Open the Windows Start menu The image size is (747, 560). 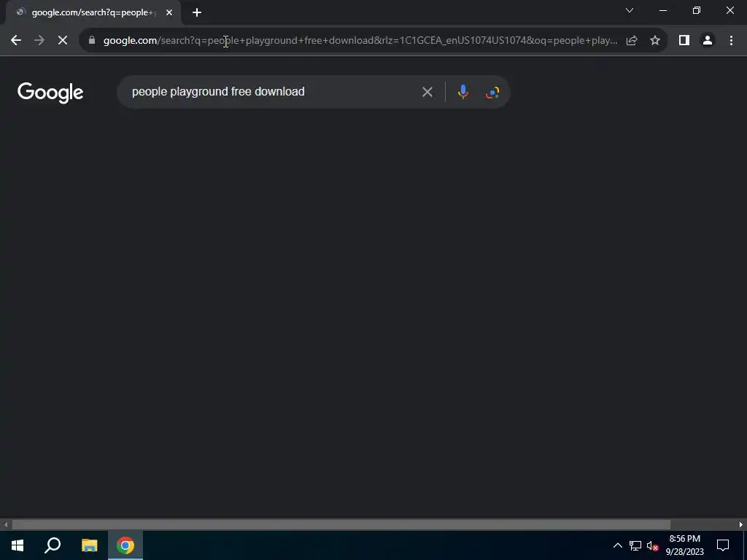tap(18, 545)
